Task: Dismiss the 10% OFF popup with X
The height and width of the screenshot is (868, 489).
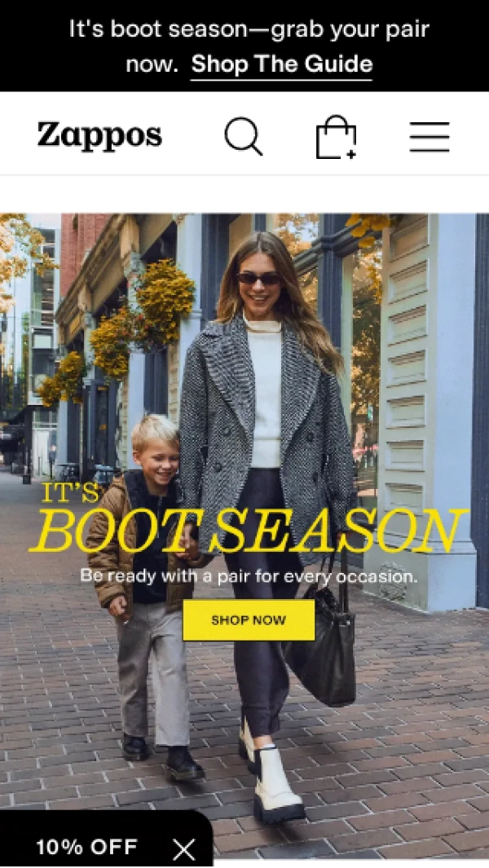Action: point(184,848)
